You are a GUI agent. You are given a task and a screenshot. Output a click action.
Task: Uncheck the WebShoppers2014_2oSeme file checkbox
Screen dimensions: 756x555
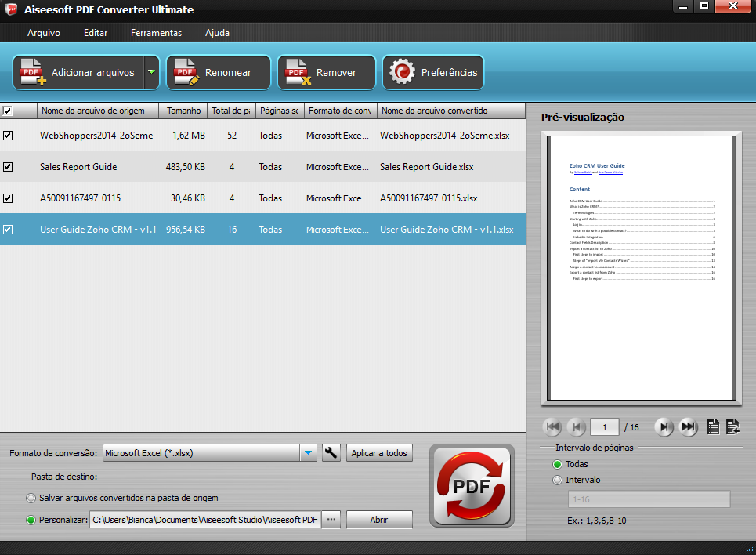(8, 136)
